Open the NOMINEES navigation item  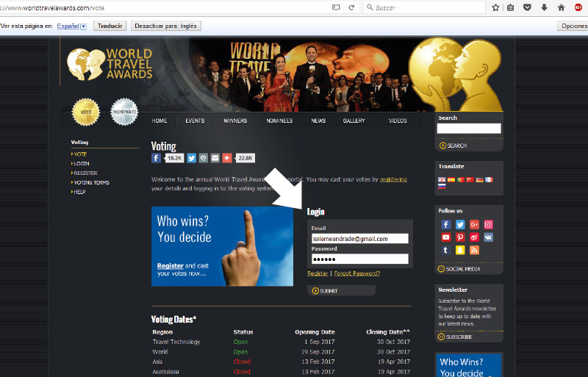pos(279,121)
